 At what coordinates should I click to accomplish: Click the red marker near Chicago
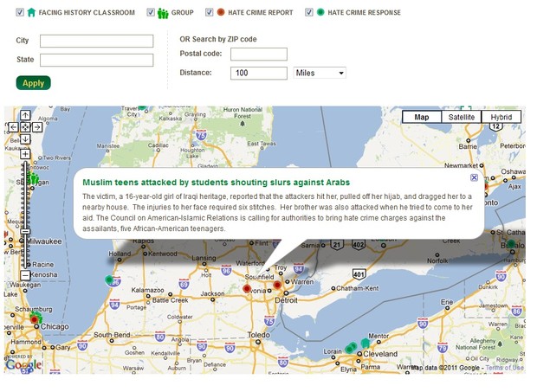pos(35,319)
